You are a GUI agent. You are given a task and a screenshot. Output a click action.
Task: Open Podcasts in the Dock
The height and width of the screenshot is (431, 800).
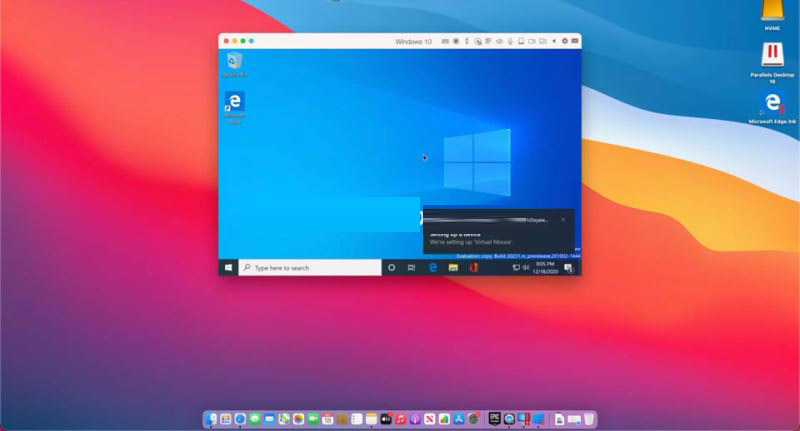[415, 419]
